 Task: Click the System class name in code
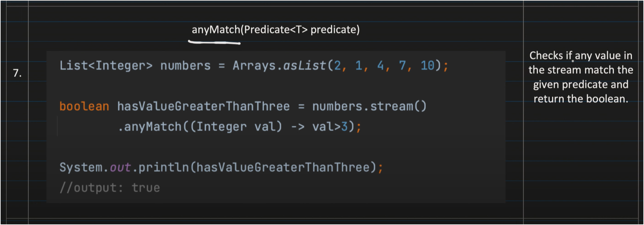[81, 167]
